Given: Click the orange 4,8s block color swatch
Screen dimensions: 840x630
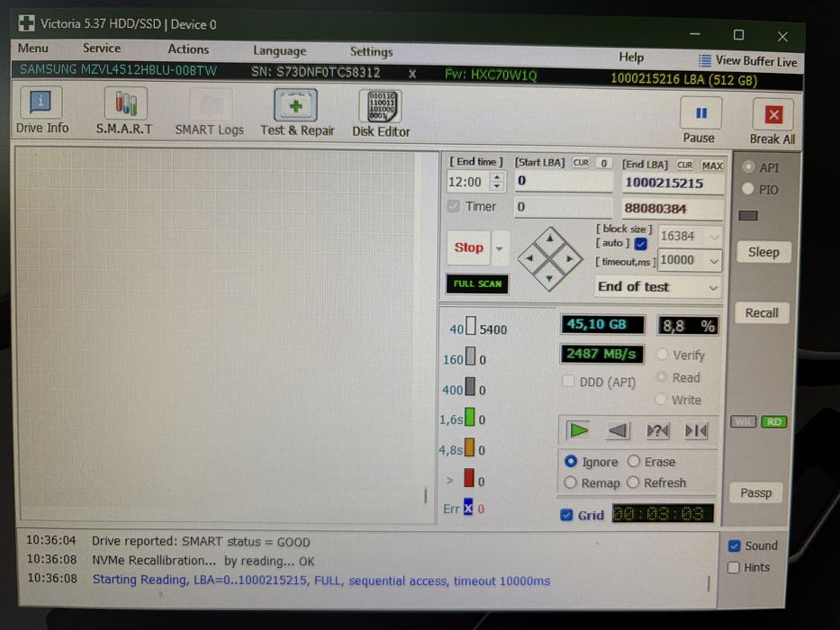Looking at the screenshot, I should coord(469,446).
